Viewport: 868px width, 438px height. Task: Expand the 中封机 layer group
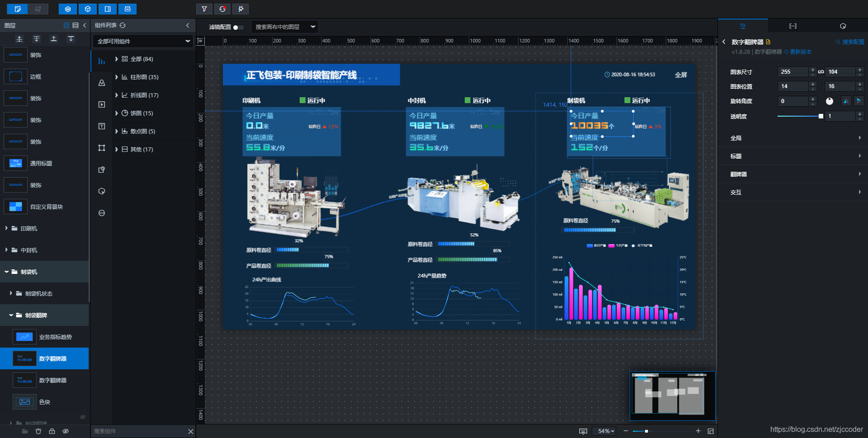(6, 250)
